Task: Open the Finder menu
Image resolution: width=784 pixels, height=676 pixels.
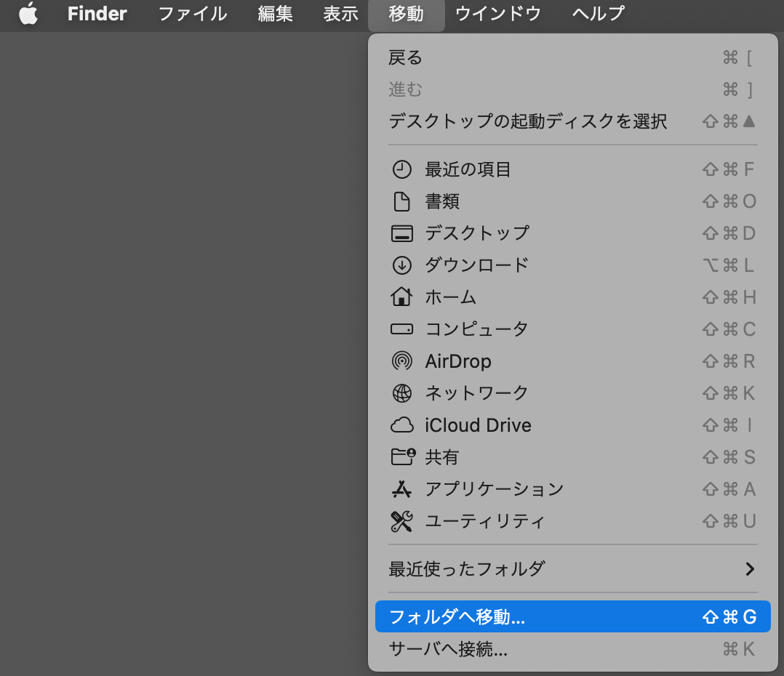Action: coord(97,14)
